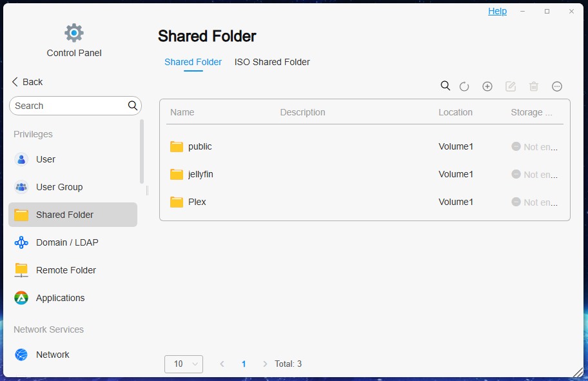Image resolution: width=588 pixels, height=381 pixels.
Task: Select the public folder row name
Action: tap(200, 146)
